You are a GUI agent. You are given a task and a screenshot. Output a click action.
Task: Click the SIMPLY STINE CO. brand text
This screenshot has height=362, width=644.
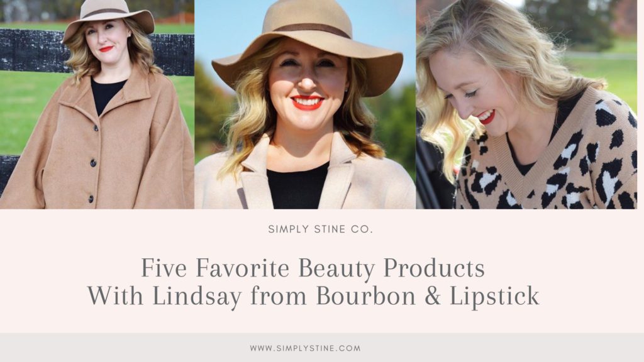pyautogui.click(x=320, y=229)
